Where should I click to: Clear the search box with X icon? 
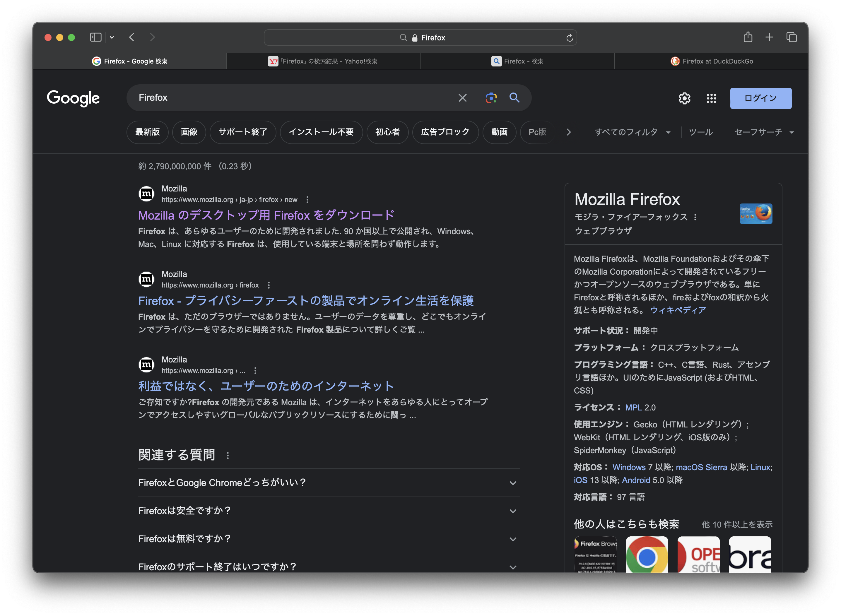(x=462, y=98)
